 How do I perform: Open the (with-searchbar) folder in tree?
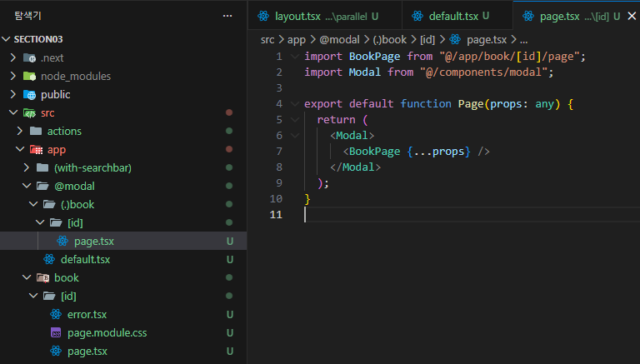click(x=92, y=167)
